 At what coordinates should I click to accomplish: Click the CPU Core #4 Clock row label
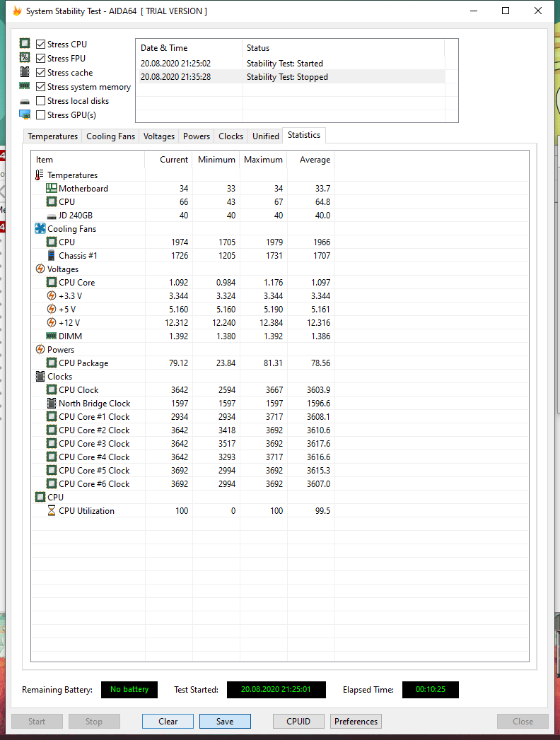coord(94,457)
